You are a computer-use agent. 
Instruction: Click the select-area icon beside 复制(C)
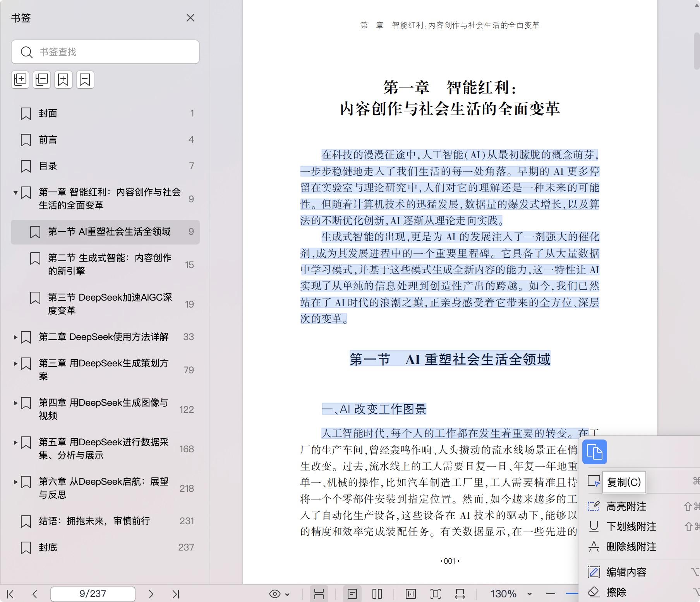click(x=594, y=481)
